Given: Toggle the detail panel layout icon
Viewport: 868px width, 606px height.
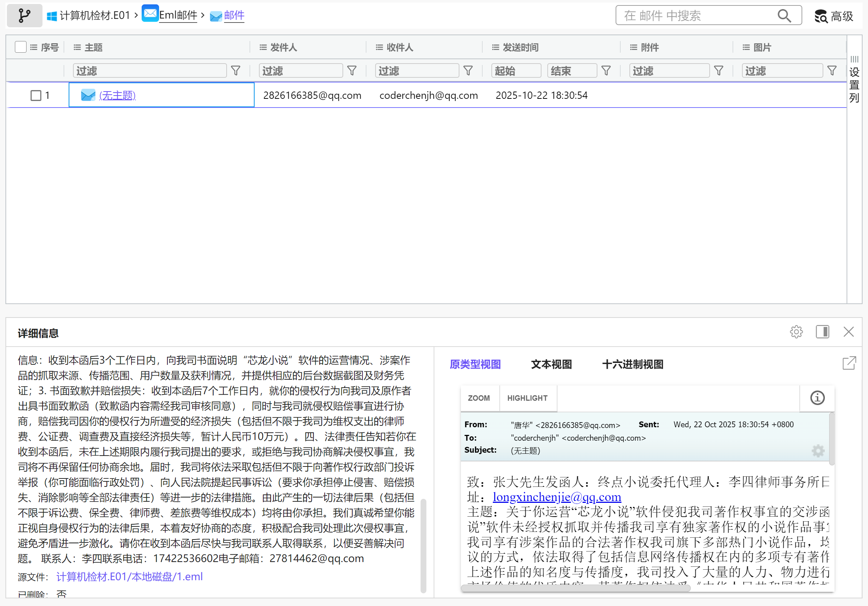Looking at the screenshot, I should [x=822, y=332].
